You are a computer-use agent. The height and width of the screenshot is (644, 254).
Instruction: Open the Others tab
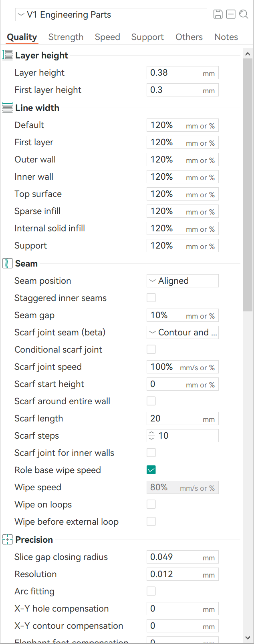[x=189, y=37]
